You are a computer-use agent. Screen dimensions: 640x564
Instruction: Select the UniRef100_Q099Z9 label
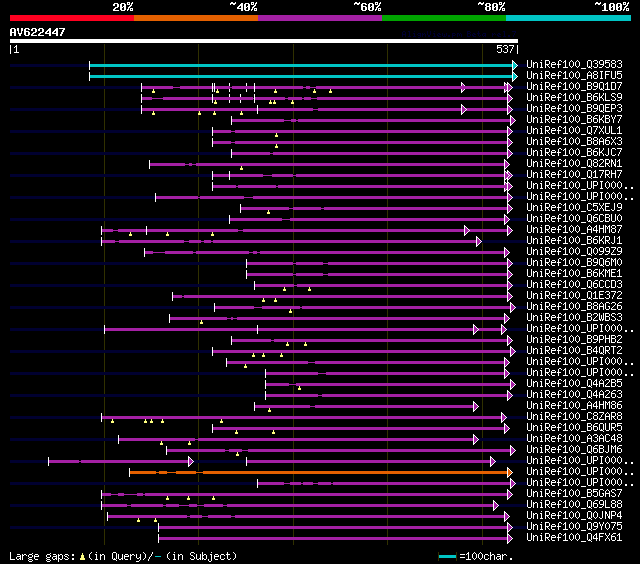tap(574, 252)
